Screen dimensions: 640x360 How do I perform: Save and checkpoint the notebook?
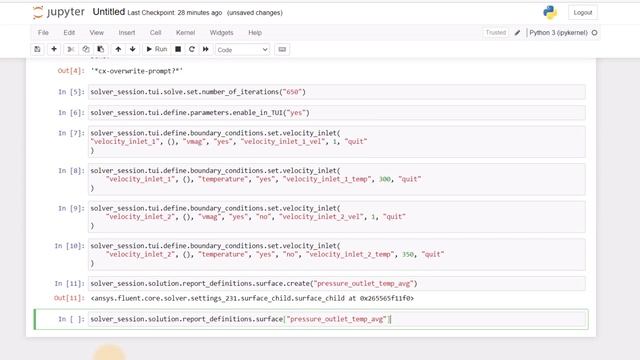[38, 49]
